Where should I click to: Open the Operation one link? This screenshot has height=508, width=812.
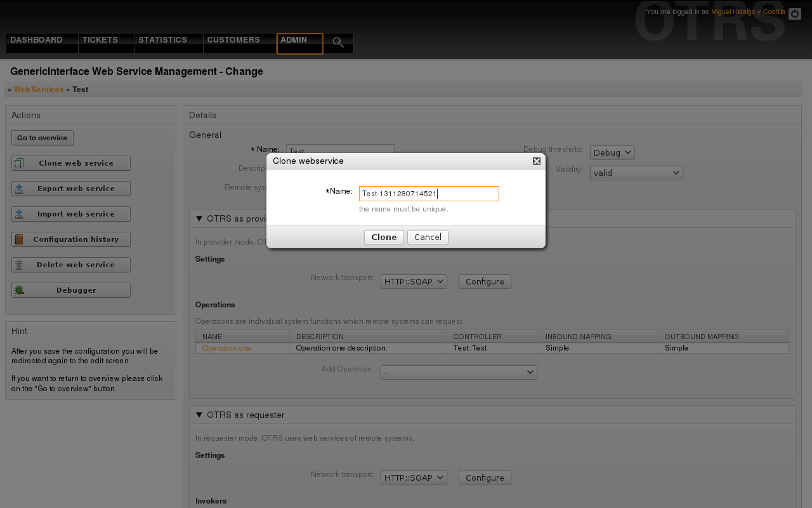[226, 348]
